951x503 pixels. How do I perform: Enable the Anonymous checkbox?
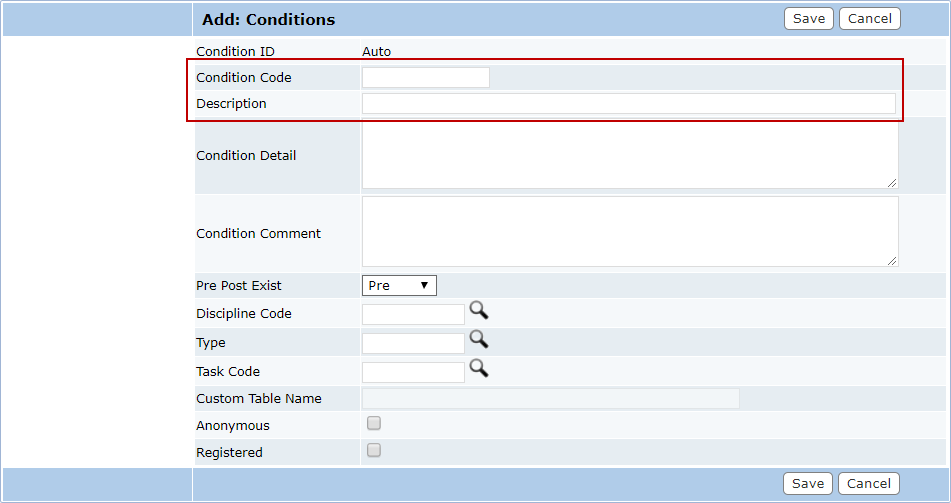[x=374, y=423]
